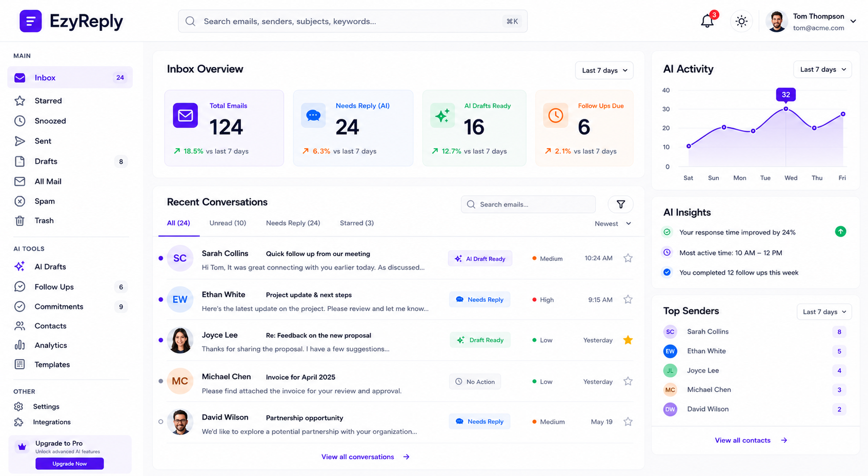Click the Wednesday 32 data point on chart
Image resolution: width=868 pixels, height=476 pixels.
(x=785, y=109)
